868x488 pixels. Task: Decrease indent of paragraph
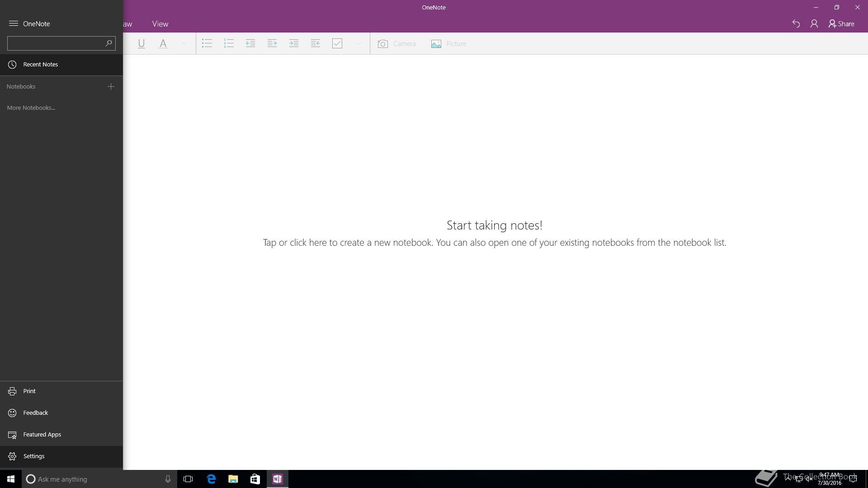(250, 44)
